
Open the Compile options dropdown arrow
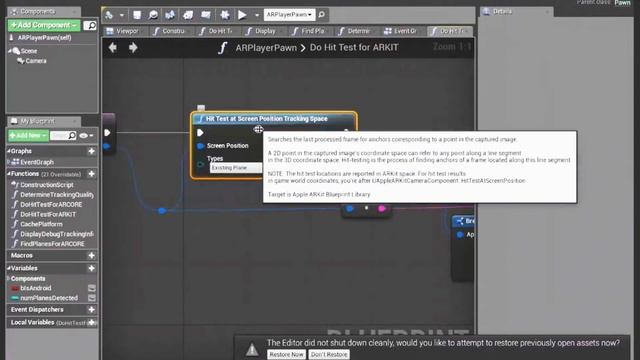point(122,15)
